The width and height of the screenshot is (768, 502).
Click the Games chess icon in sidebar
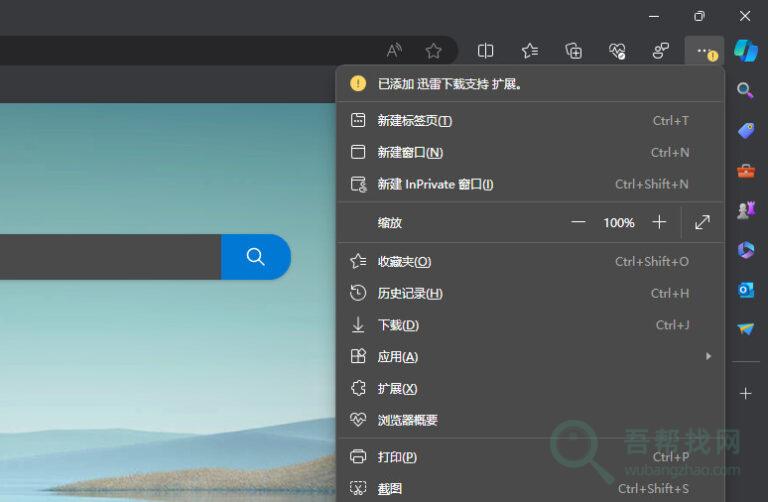coord(745,210)
